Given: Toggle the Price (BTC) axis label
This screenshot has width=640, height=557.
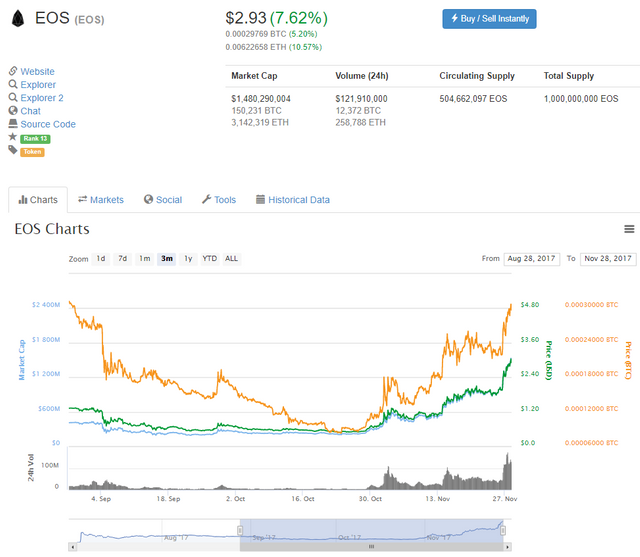Looking at the screenshot, I should click(x=628, y=360).
